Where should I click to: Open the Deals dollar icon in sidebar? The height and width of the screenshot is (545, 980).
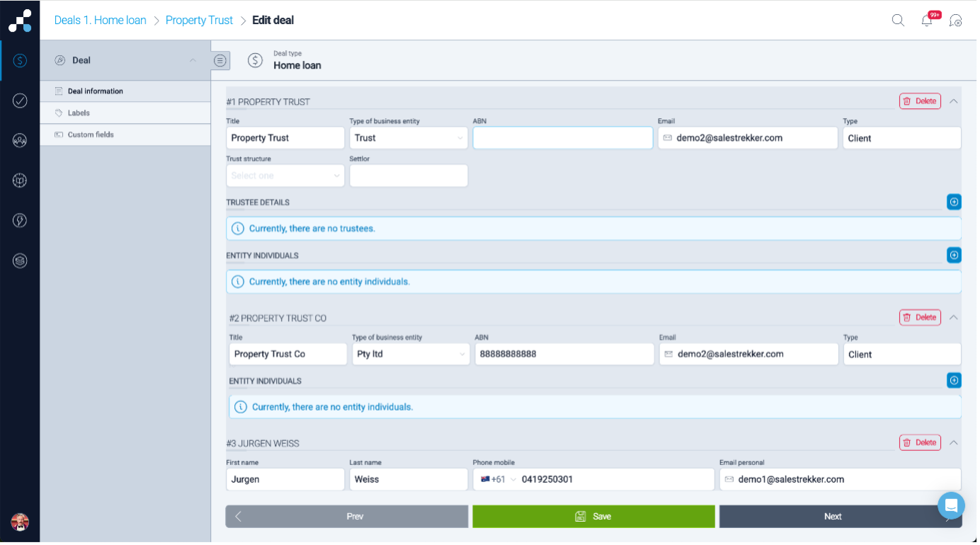click(20, 60)
